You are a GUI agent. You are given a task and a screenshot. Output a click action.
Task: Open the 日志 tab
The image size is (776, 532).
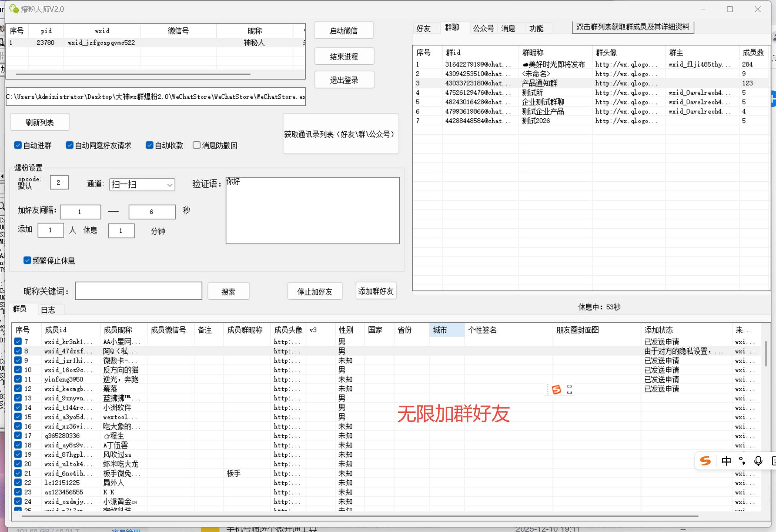pos(49,309)
